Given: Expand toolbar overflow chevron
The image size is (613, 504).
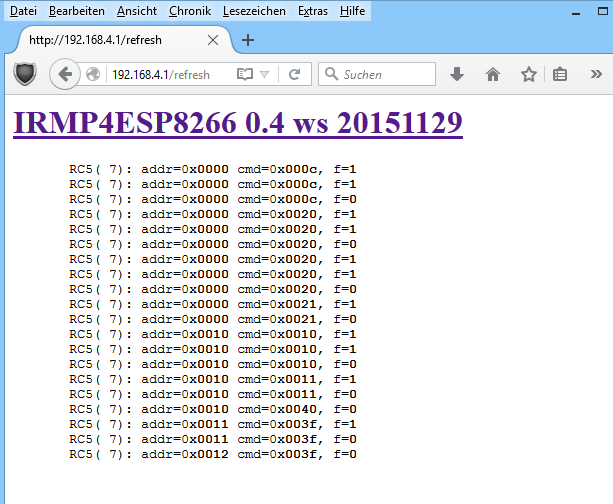Looking at the screenshot, I should point(596,74).
